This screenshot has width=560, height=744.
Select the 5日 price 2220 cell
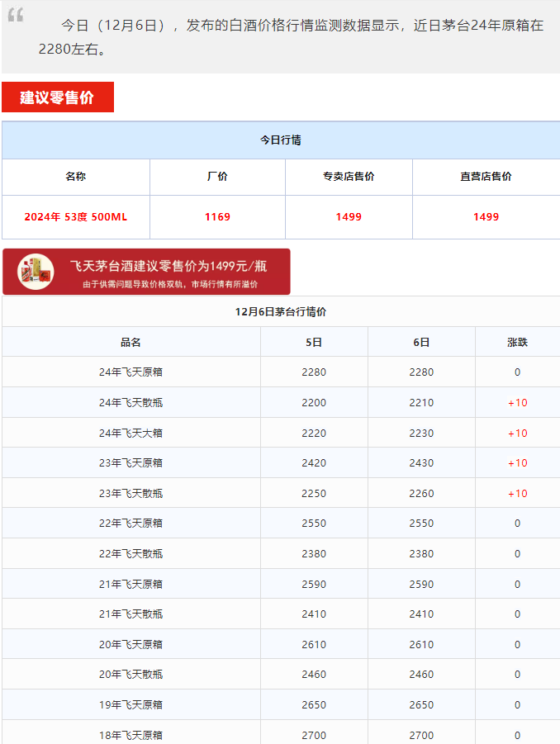pos(314,433)
